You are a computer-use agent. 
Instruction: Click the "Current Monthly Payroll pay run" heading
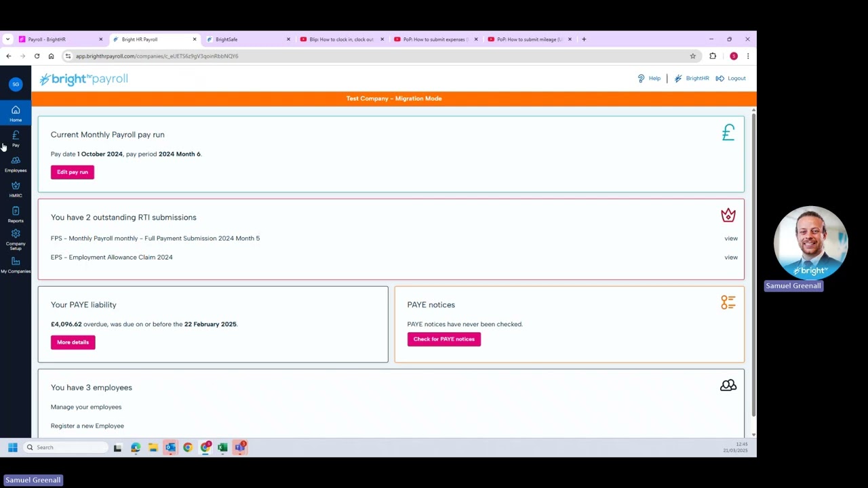point(108,135)
